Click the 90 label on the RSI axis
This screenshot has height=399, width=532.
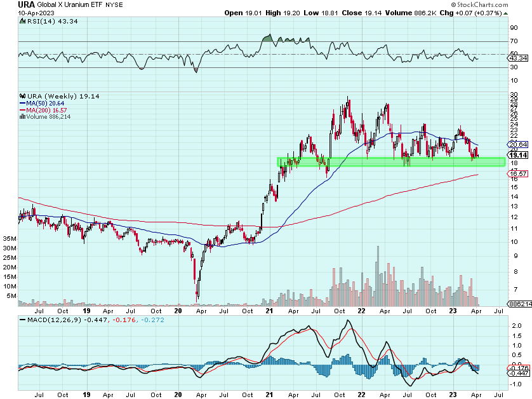click(x=514, y=28)
